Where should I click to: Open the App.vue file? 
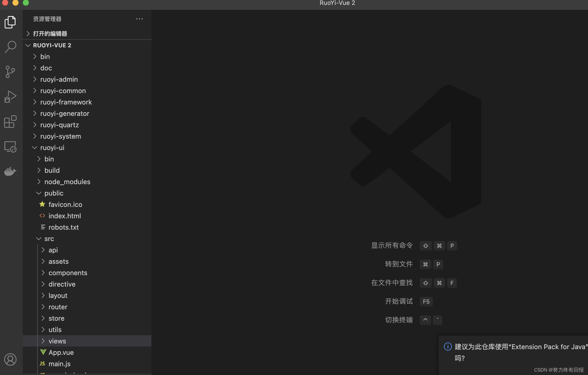[87, 352]
